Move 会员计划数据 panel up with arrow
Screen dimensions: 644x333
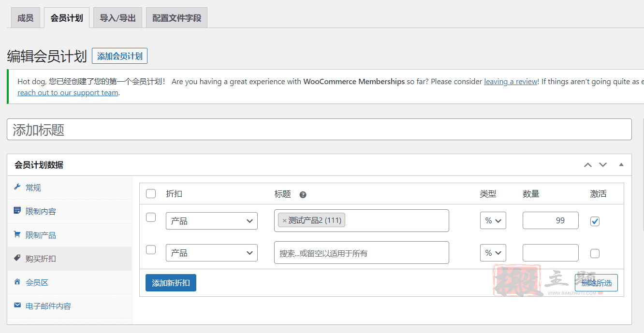pos(588,165)
